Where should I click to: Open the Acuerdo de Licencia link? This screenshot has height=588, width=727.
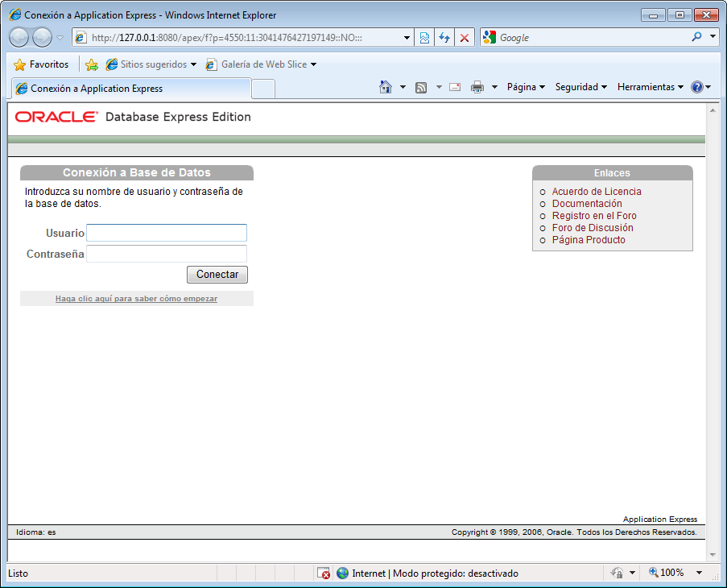tap(597, 192)
